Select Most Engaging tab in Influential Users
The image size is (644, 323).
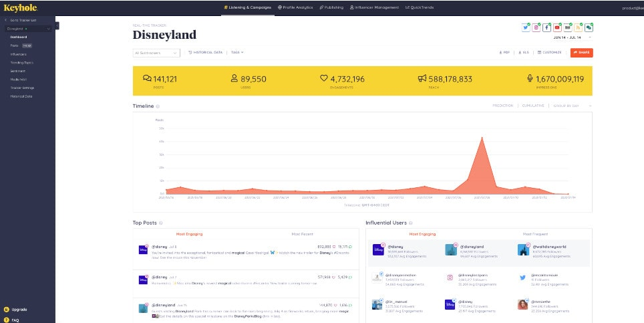[422, 234]
